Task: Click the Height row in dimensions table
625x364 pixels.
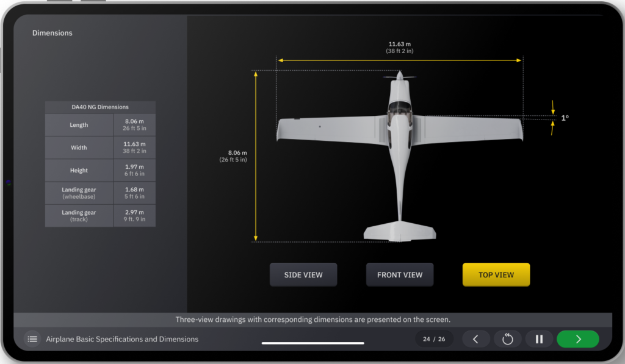Action: [x=79, y=171]
